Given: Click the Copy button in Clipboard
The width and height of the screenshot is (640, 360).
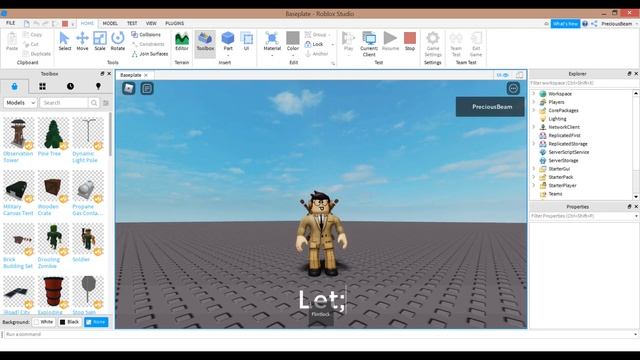Looking at the screenshot, I should (x=33, y=35).
